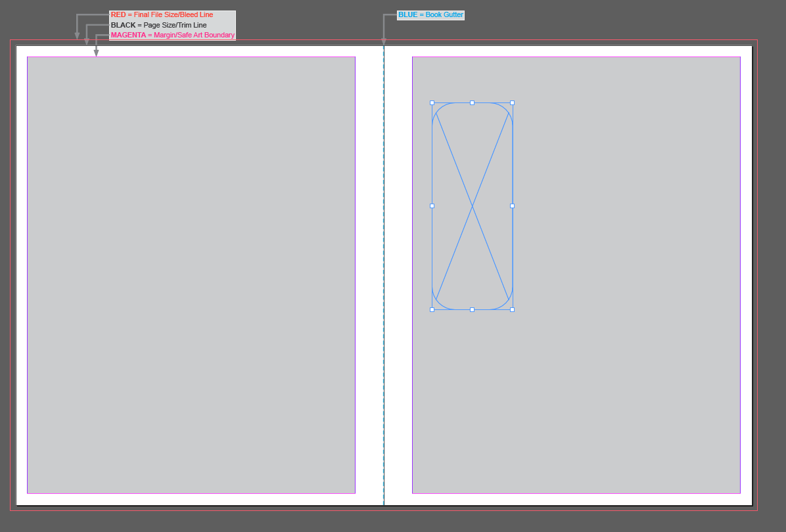Screen dimensions: 786x532
Task: Select the top-right corner handle of the frame
Action: coord(512,102)
